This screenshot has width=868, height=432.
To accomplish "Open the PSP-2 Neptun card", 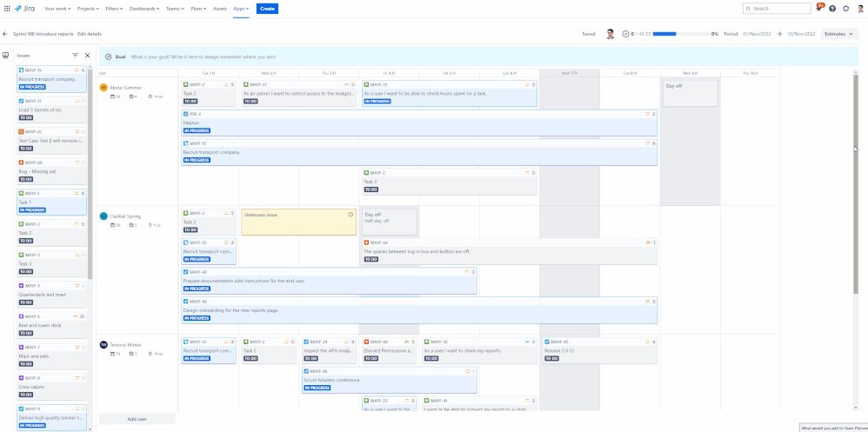I will tap(419, 123).
